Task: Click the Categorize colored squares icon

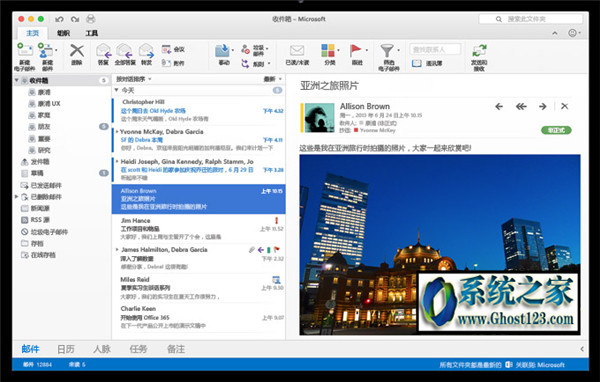Action: (x=328, y=50)
